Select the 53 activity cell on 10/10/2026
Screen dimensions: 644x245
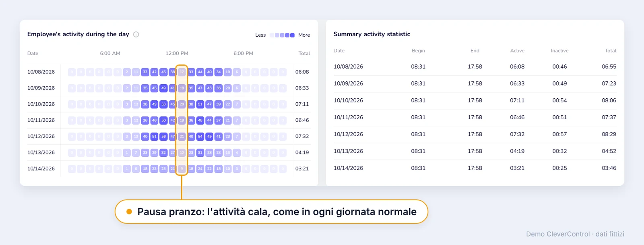163,104
